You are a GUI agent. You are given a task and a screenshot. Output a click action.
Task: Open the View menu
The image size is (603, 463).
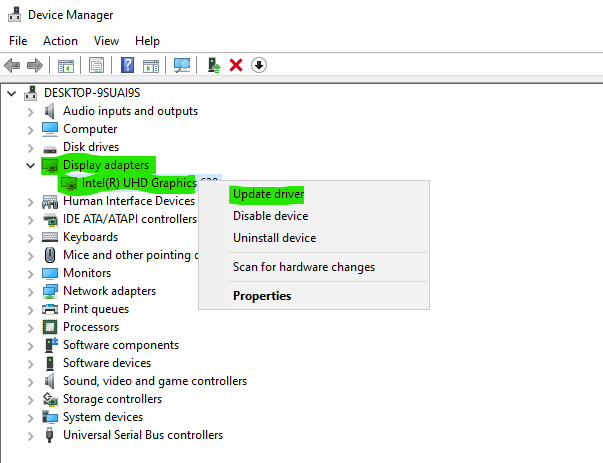[x=107, y=41]
